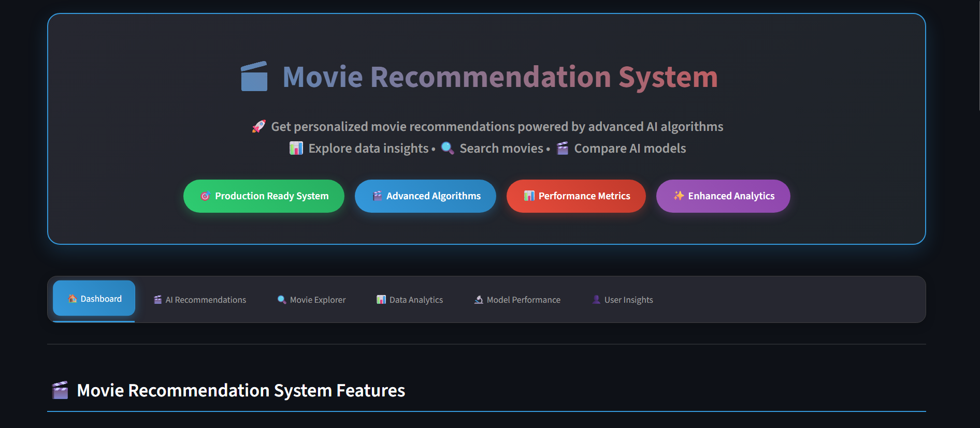Viewport: 980px width, 428px height.
Task: Click the 'Explore data insights' text
Action: [369, 149]
